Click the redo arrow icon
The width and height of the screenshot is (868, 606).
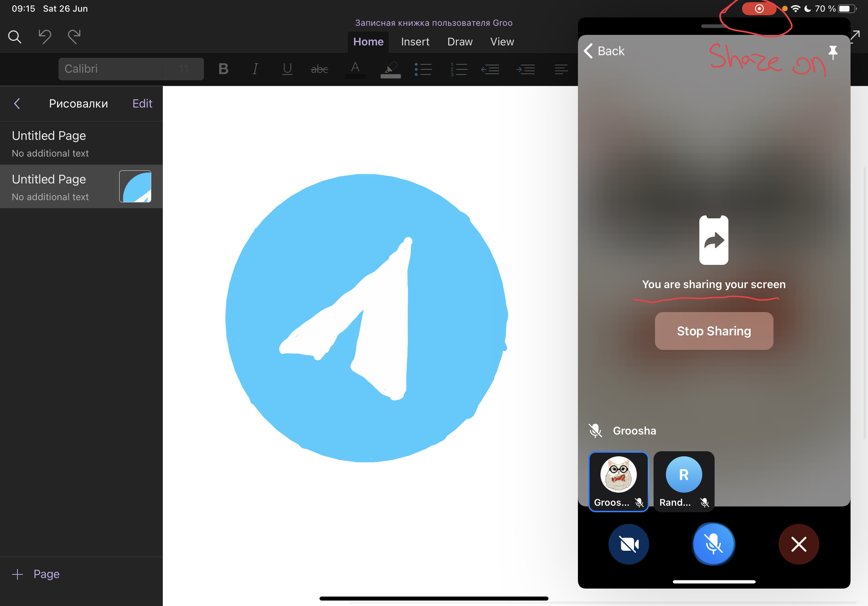click(74, 37)
